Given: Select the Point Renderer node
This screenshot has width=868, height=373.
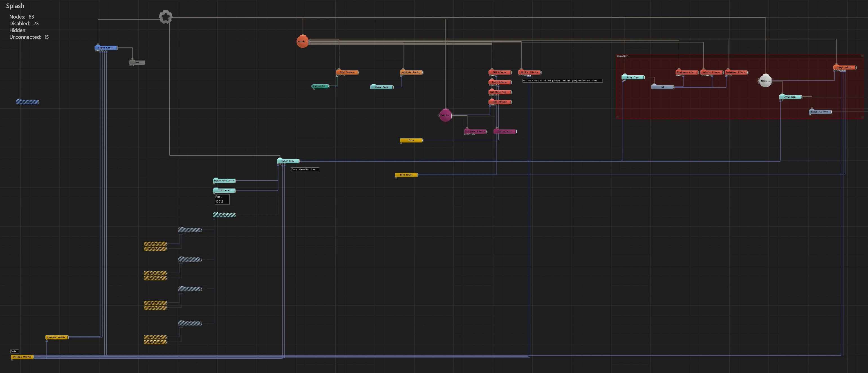Looking at the screenshot, I should pos(347,73).
